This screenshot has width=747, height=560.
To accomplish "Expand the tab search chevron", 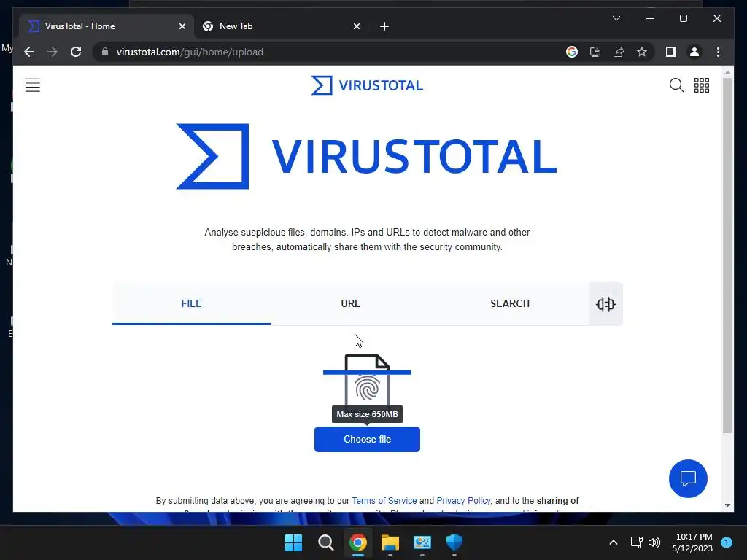I will (616, 18).
